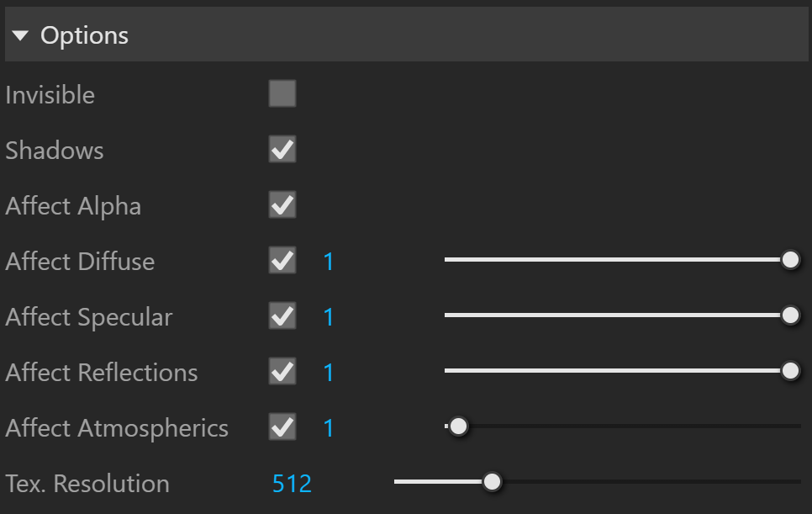Click the Affect Specular slider knob

(790, 315)
